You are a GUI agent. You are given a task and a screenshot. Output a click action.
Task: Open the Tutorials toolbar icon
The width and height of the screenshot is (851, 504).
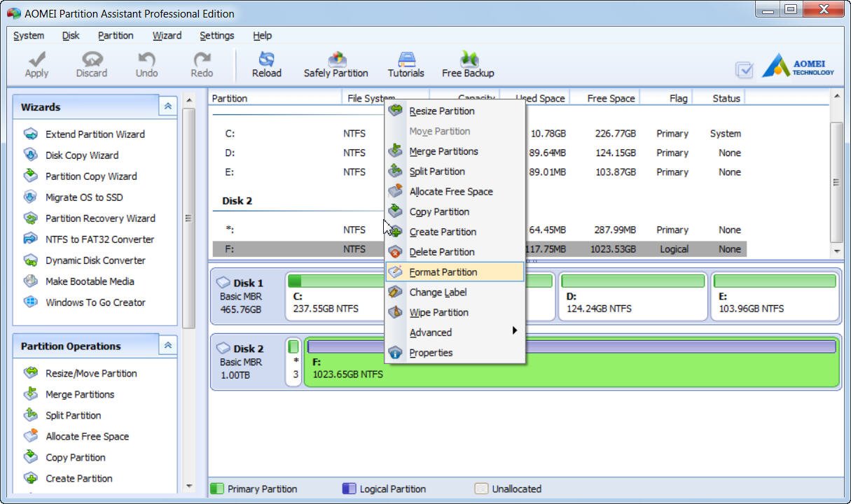click(406, 64)
